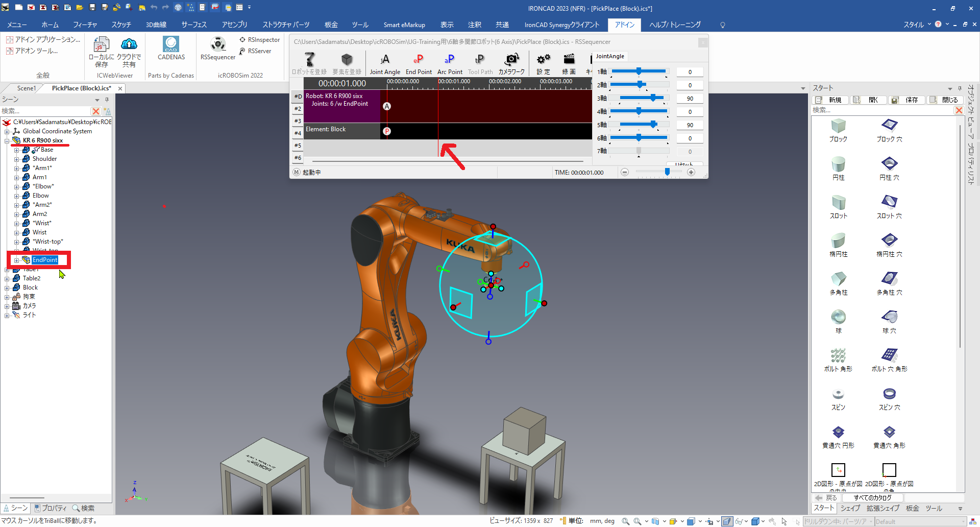Click the 1軸 angle value field
Viewport: 980px width, 527px height.
pyautogui.click(x=690, y=72)
